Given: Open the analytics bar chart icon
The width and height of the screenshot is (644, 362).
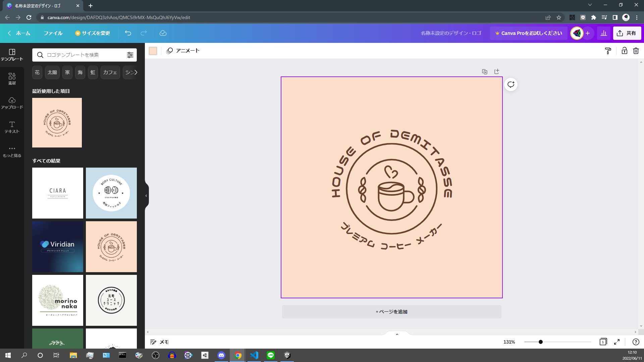Looking at the screenshot, I should [x=604, y=33].
